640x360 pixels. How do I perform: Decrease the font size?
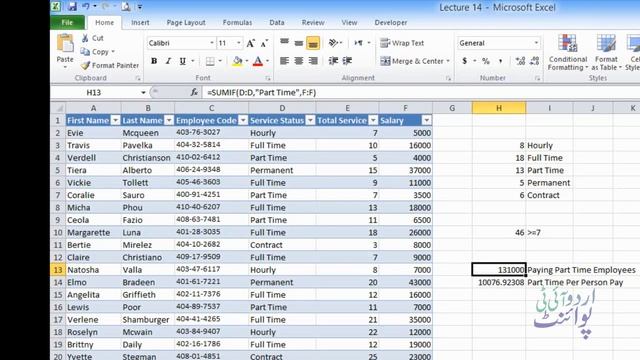click(264, 43)
